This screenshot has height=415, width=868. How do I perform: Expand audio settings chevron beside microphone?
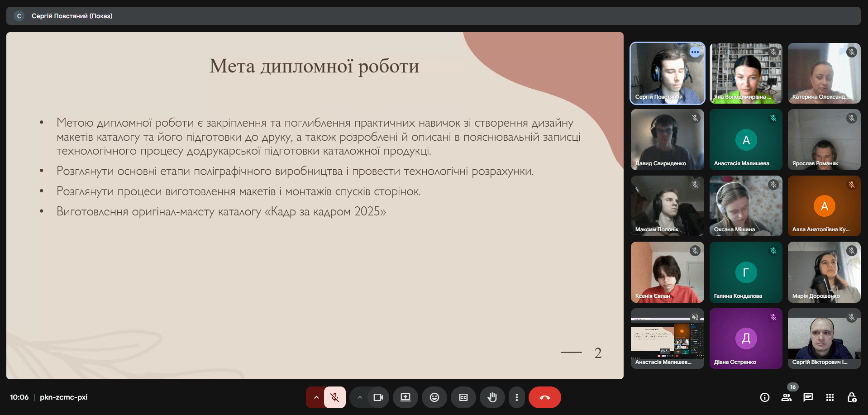[316, 397]
